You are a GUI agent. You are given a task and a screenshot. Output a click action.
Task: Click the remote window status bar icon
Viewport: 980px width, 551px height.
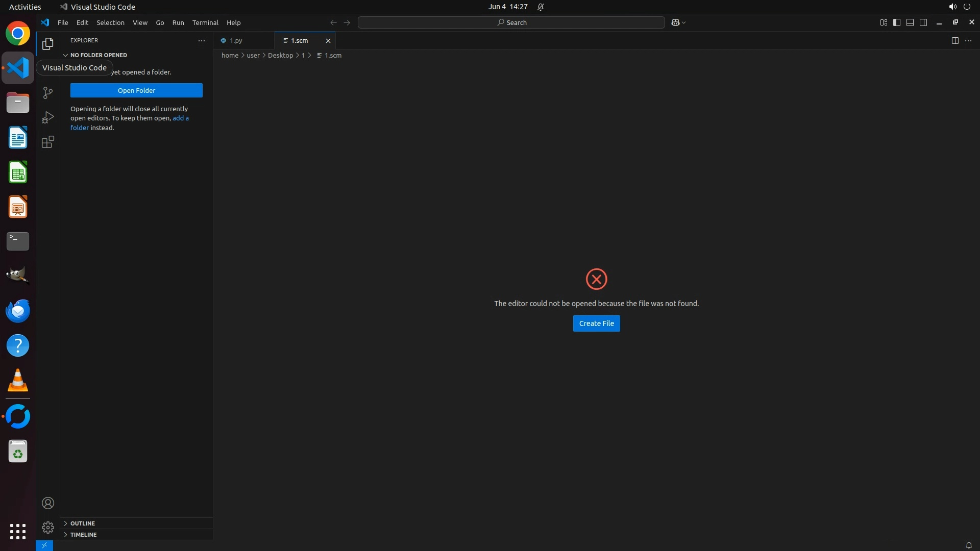pyautogui.click(x=44, y=545)
